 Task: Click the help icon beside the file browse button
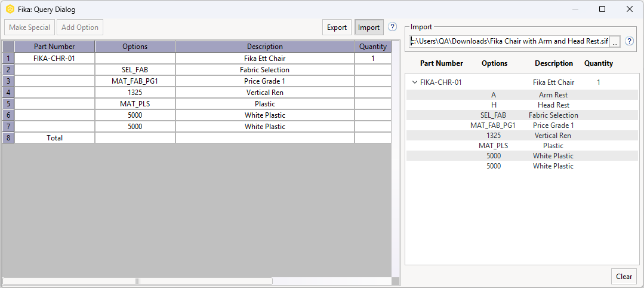click(629, 41)
